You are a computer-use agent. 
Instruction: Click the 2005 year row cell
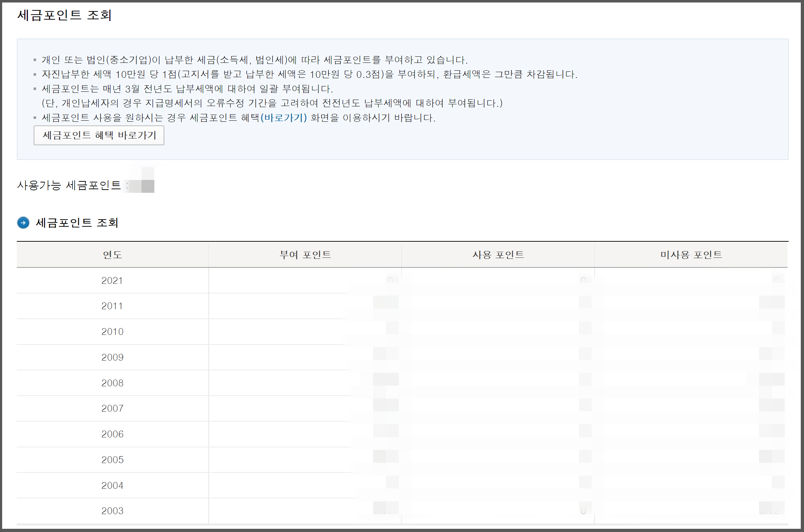point(113,460)
